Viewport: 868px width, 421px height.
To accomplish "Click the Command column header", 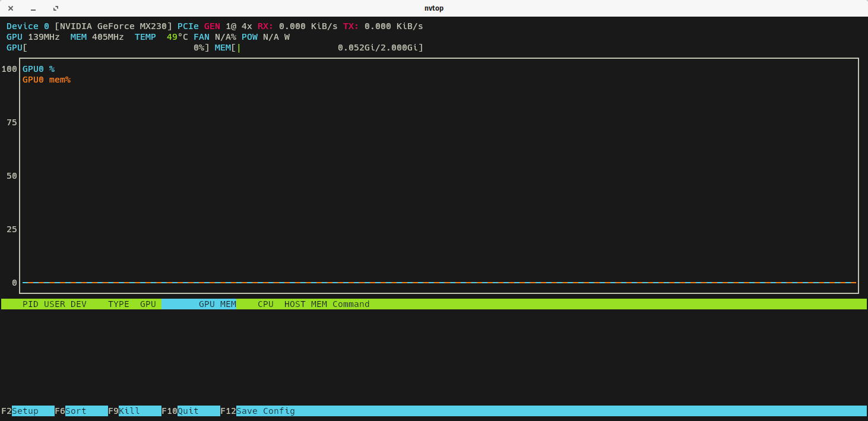I will pos(351,304).
